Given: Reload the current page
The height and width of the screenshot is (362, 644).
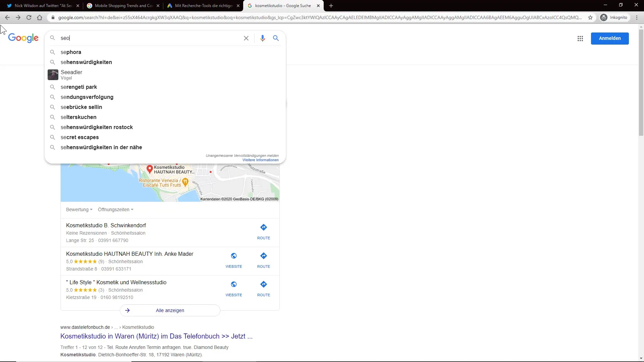Looking at the screenshot, I should [29, 17].
